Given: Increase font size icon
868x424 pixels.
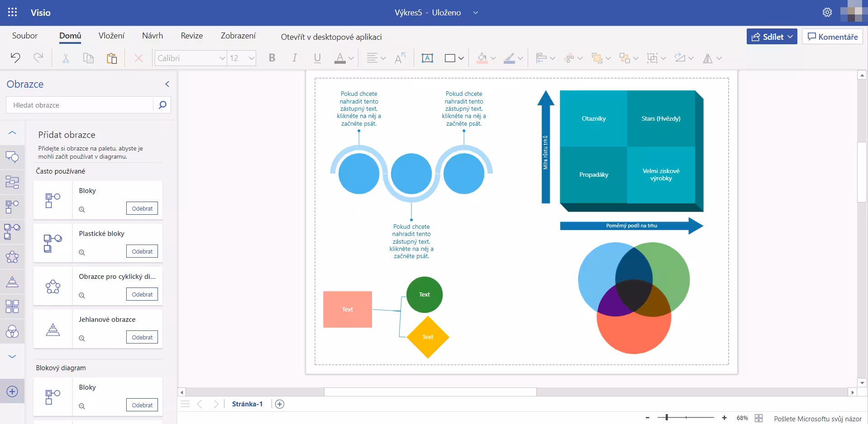Looking at the screenshot, I should coord(400,58).
